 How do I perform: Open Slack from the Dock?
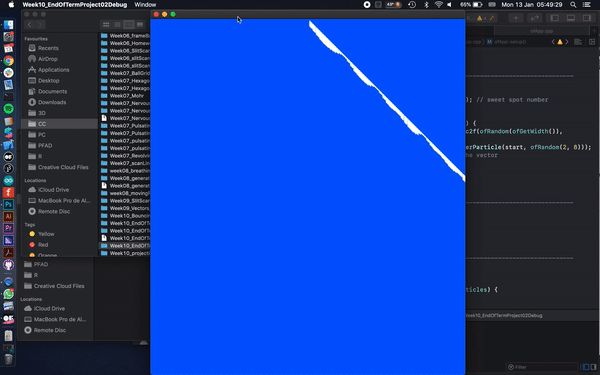8,73
